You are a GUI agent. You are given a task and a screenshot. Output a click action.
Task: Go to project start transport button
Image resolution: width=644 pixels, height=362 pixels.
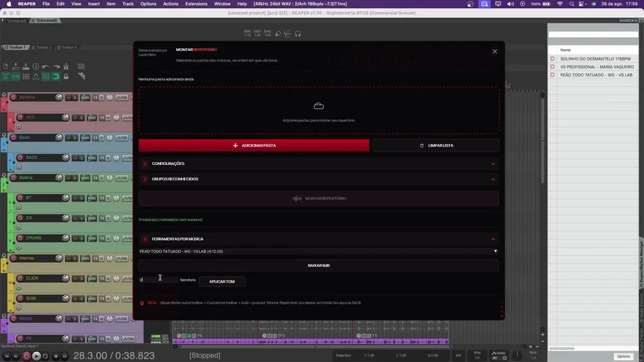(x=7, y=356)
